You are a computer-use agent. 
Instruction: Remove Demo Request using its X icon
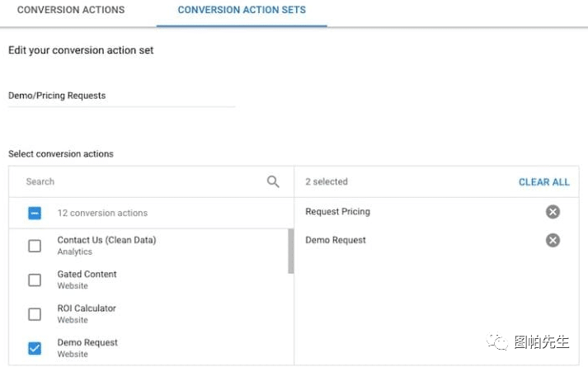553,240
